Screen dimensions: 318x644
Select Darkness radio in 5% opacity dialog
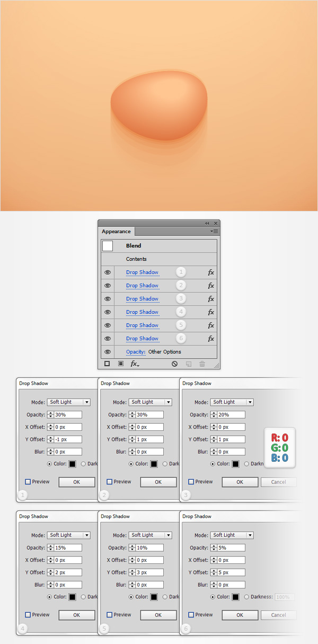coord(247,597)
